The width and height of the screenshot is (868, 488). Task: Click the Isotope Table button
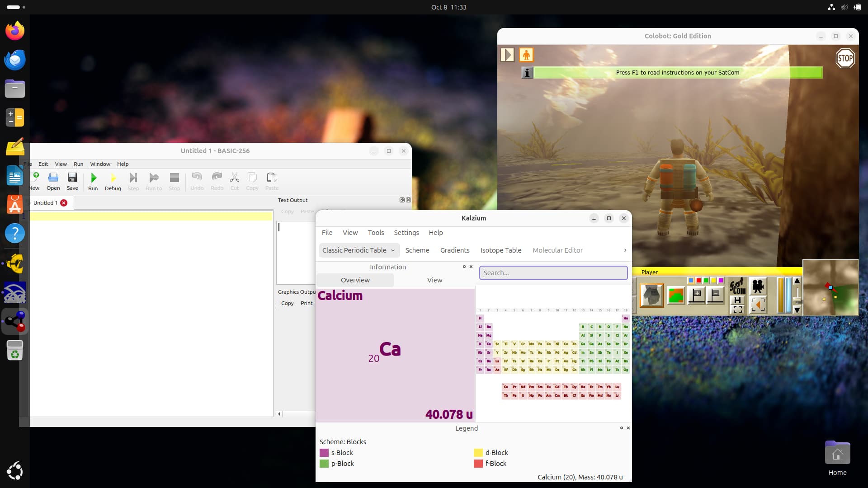pos(500,250)
